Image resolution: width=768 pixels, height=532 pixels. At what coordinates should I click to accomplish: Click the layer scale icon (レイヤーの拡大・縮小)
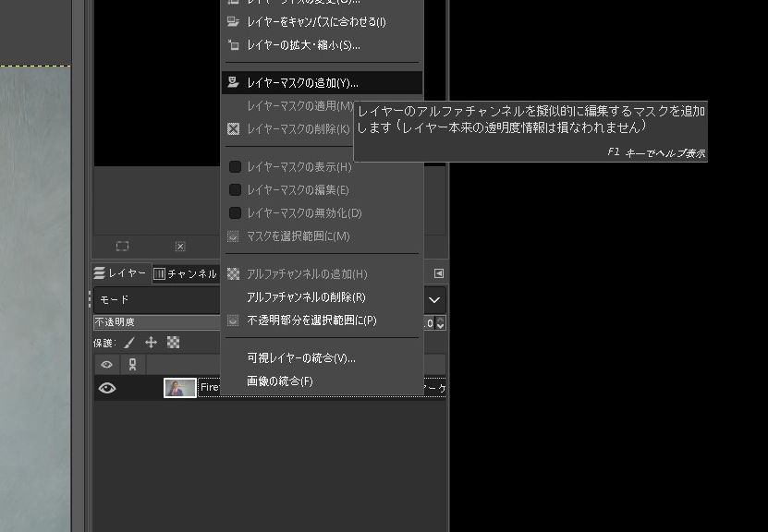point(233,44)
